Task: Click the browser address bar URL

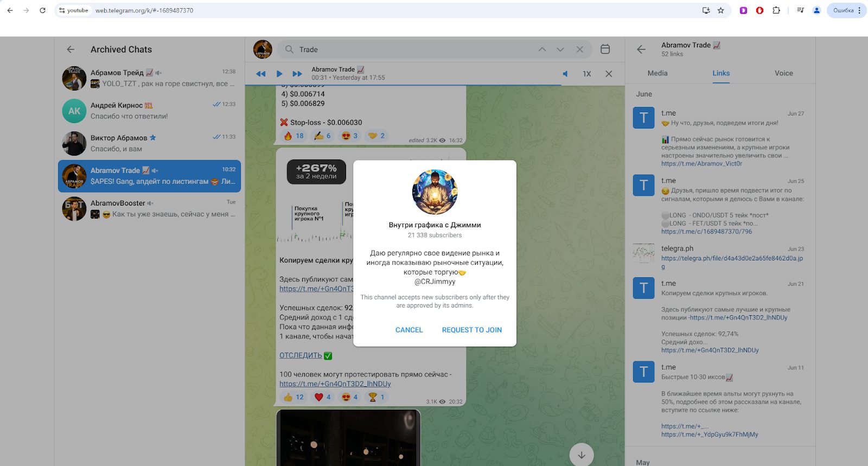Action: click(x=144, y=10)
